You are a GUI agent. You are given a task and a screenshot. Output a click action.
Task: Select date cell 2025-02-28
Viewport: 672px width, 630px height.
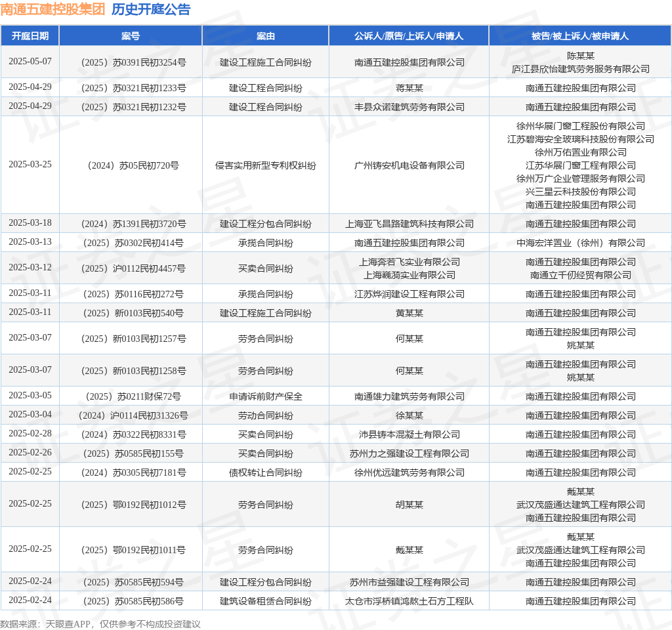pyautogui.click(x=30, y=434)
